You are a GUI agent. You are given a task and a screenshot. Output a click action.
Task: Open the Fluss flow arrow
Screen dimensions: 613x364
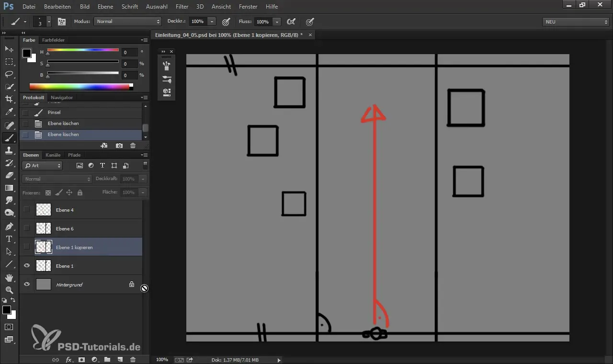click(277, 22)
